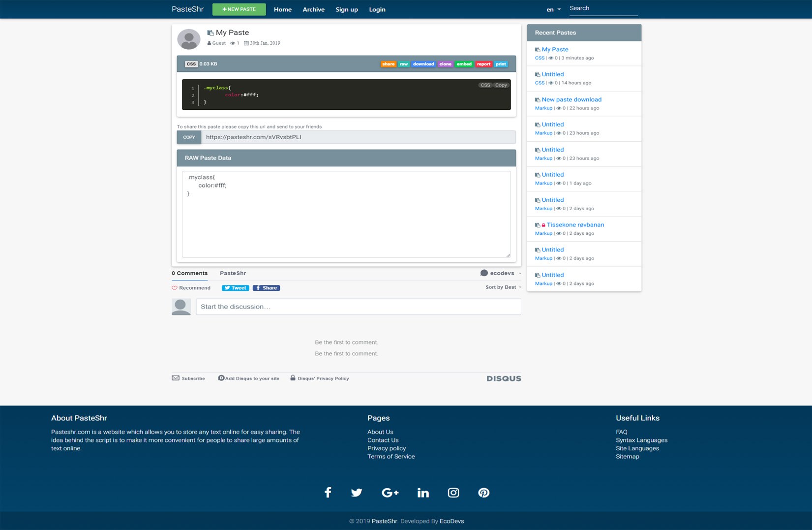Click the Terms of Service footer link

click(391, 457)
